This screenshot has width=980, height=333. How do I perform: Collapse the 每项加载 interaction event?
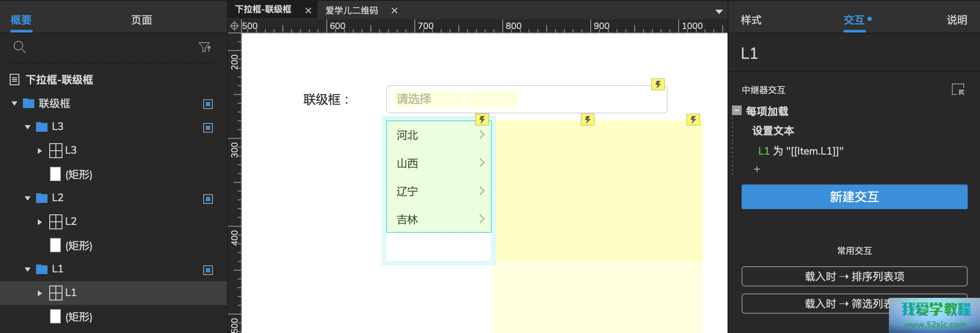pos(737,111)
